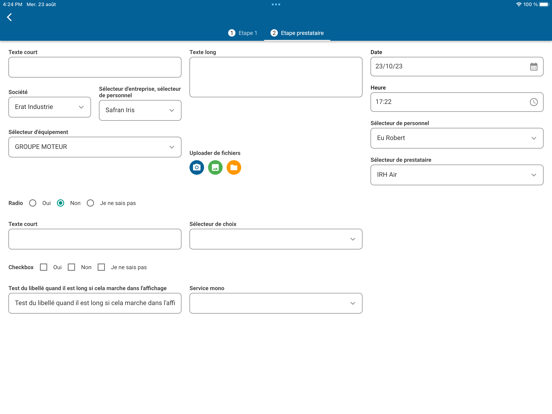Expand the Service mono dropdown
Viewport: 552px width, 414px height.
(x=276, y=303)
